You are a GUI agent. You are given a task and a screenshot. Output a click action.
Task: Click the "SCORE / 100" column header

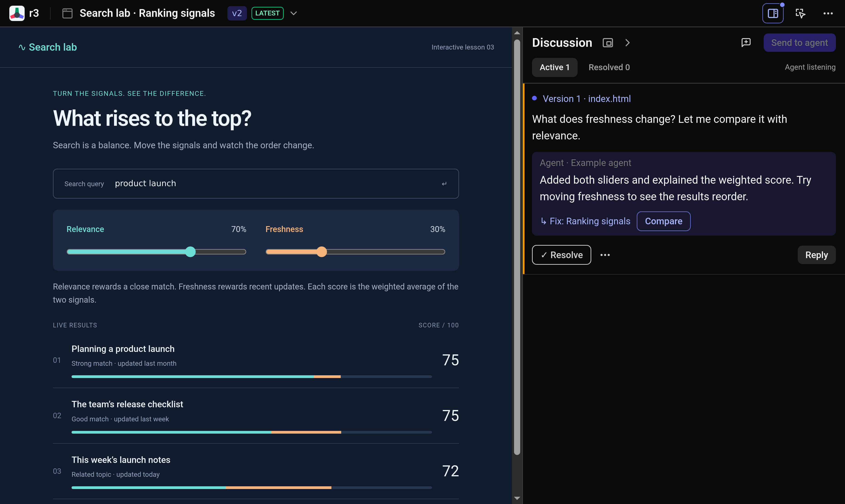[x=438, y=325]
